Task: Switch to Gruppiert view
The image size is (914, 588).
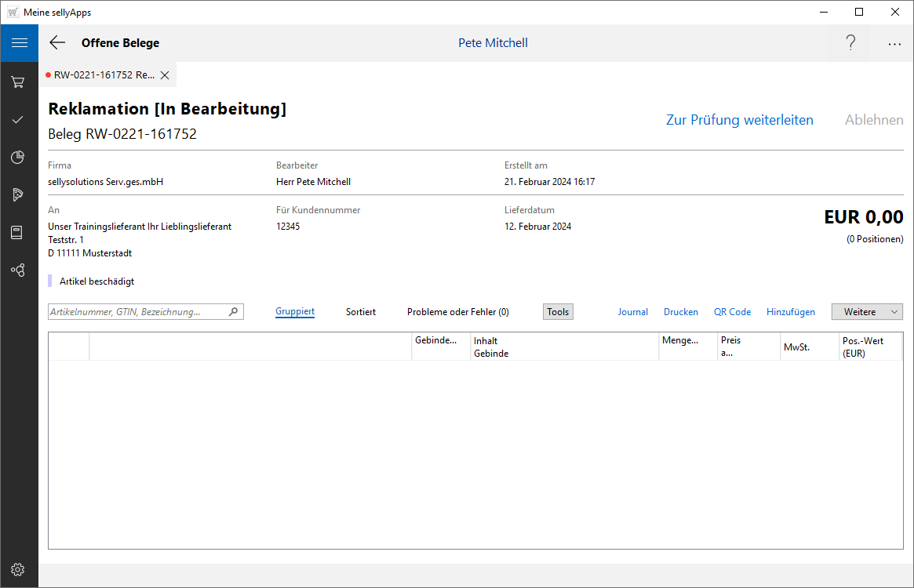Action: tap(295, 312)
